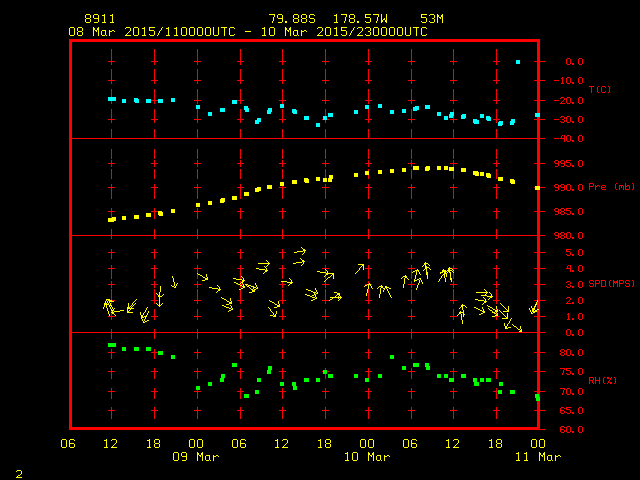This screenshot has height=480, width=640.
Task: Click the SPD(MPS) wind speed axis title
Action: [x=611, y=284]
